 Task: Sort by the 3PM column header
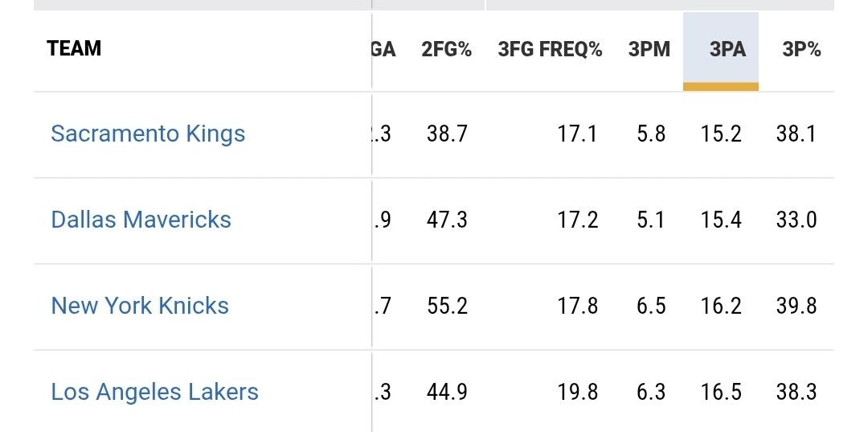649,50
